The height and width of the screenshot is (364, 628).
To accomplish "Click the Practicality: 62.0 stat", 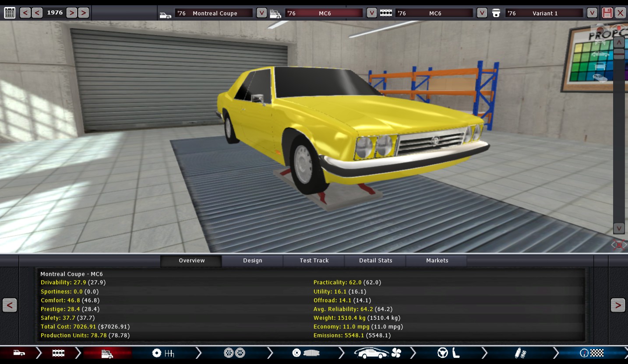I will [347, 283].
